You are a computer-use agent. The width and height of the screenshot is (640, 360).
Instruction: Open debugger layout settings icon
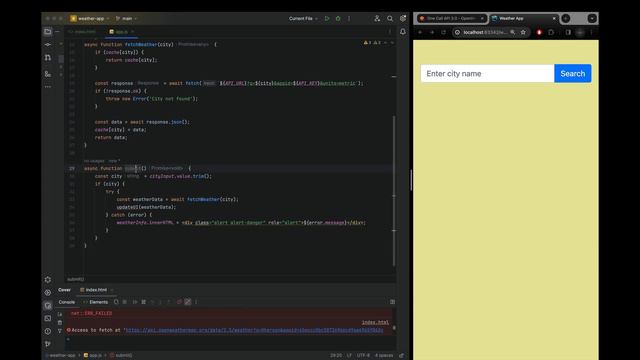pos(393,302)
